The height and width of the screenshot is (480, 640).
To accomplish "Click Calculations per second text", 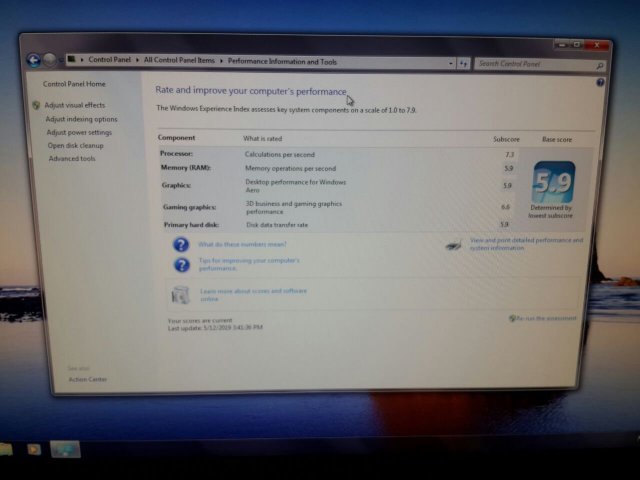I will pos(280,155).
